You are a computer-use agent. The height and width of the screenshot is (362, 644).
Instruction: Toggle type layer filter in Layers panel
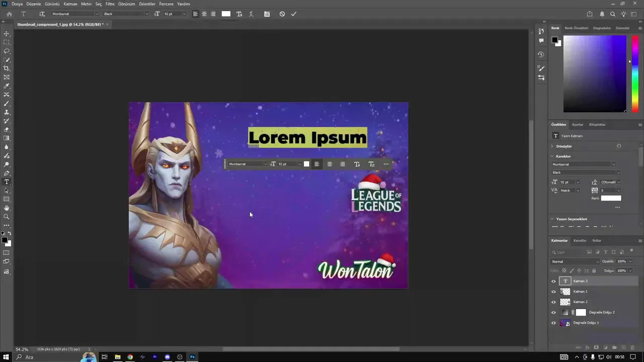(606, 252)
